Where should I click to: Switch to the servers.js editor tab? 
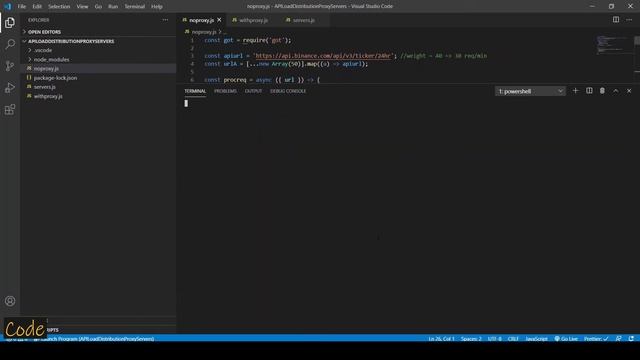point(303,20)
